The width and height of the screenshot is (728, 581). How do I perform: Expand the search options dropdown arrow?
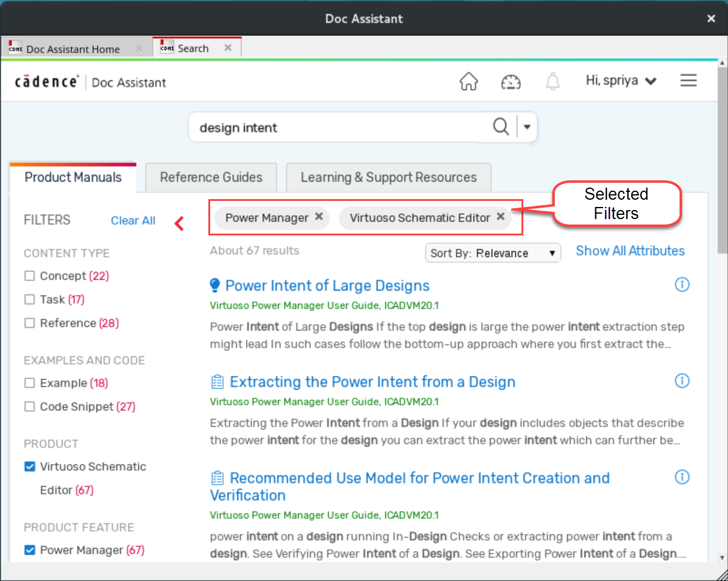[x=527, y=127]
